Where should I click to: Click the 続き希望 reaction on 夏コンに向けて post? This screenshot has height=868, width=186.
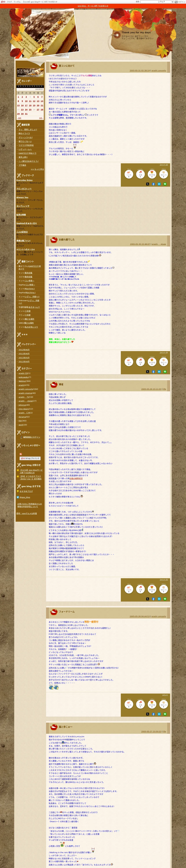click(152, 174)
